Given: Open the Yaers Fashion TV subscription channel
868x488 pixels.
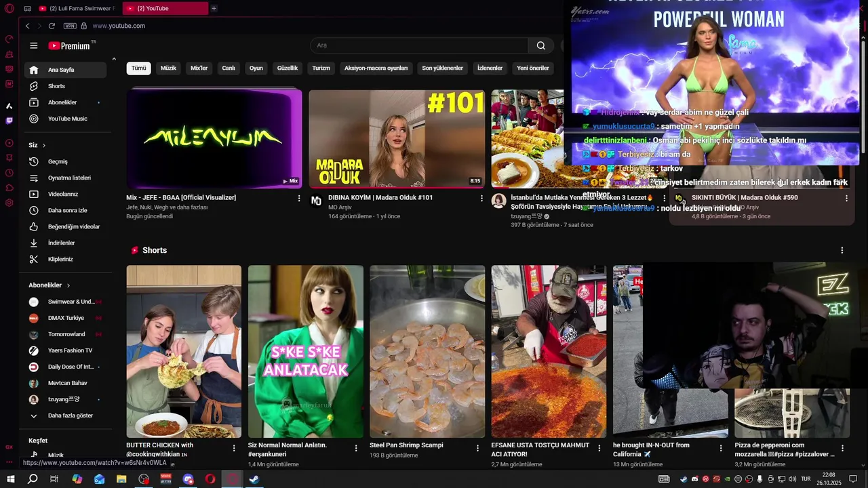Looking at the screenshot, I should tap(66, 350).
